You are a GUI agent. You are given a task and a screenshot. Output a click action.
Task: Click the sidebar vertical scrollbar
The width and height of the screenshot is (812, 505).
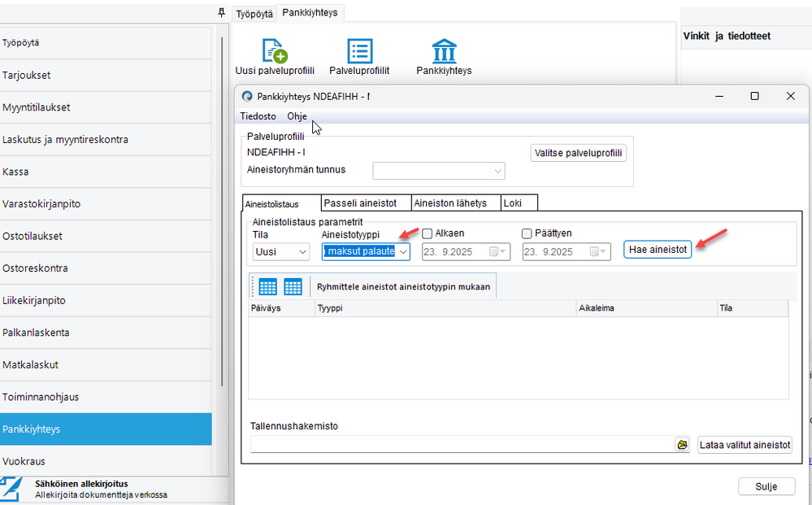click(222, 211)
